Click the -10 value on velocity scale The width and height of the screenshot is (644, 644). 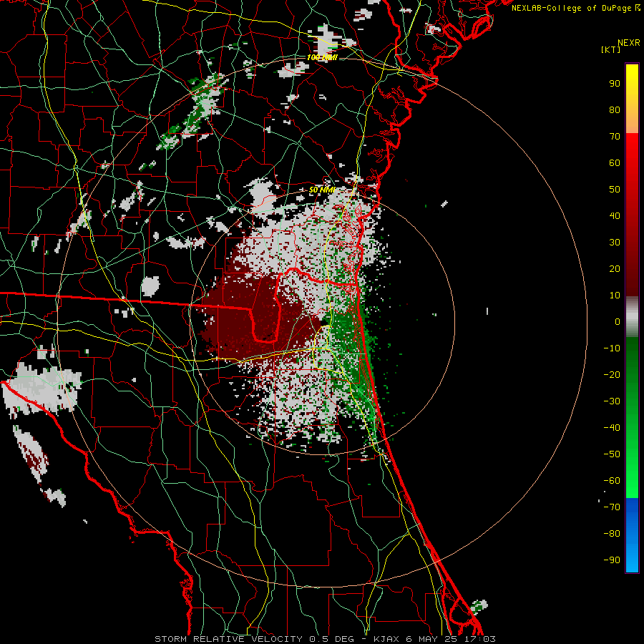(612, 348)
